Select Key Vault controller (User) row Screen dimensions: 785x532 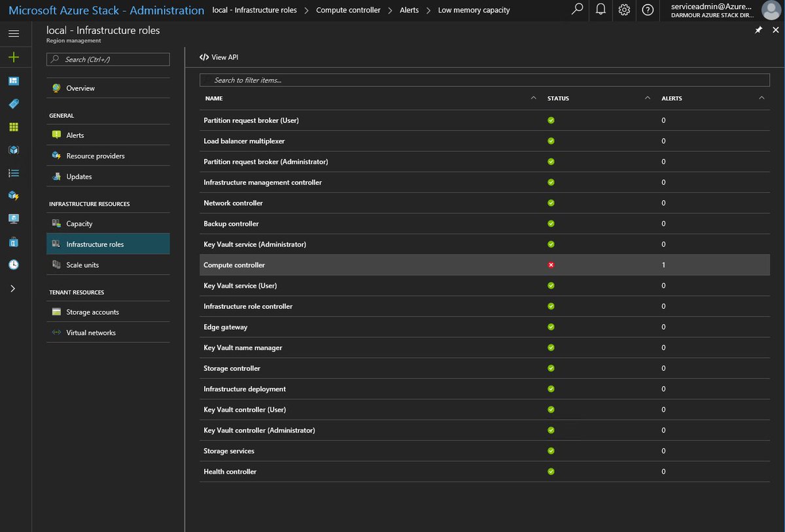pyautogui.click(x=485, y=410)
